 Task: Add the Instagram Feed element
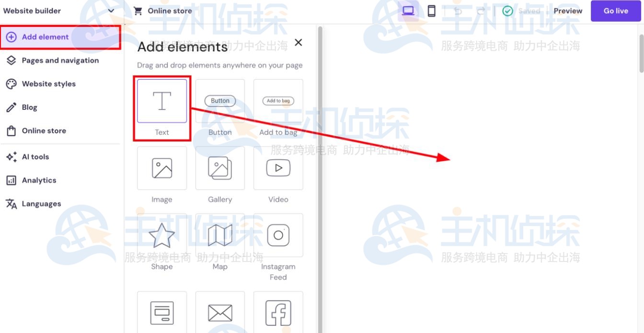click(x=278, y=235)
